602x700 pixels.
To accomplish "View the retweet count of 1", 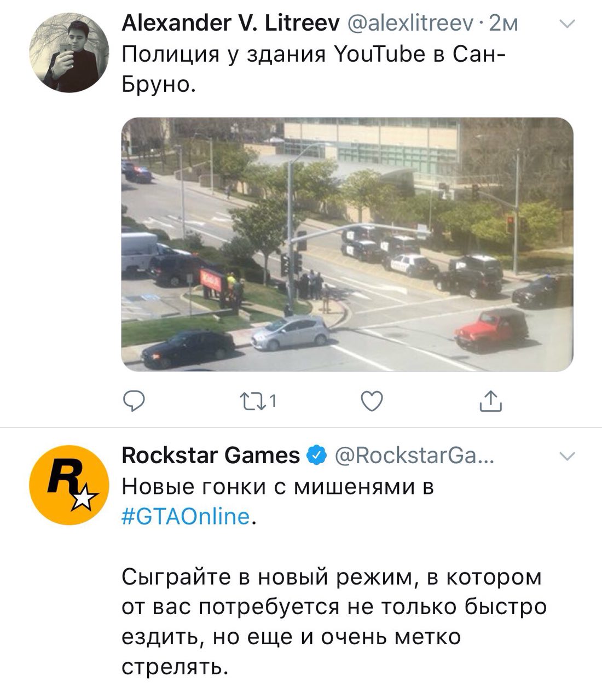I will point(273,402).
